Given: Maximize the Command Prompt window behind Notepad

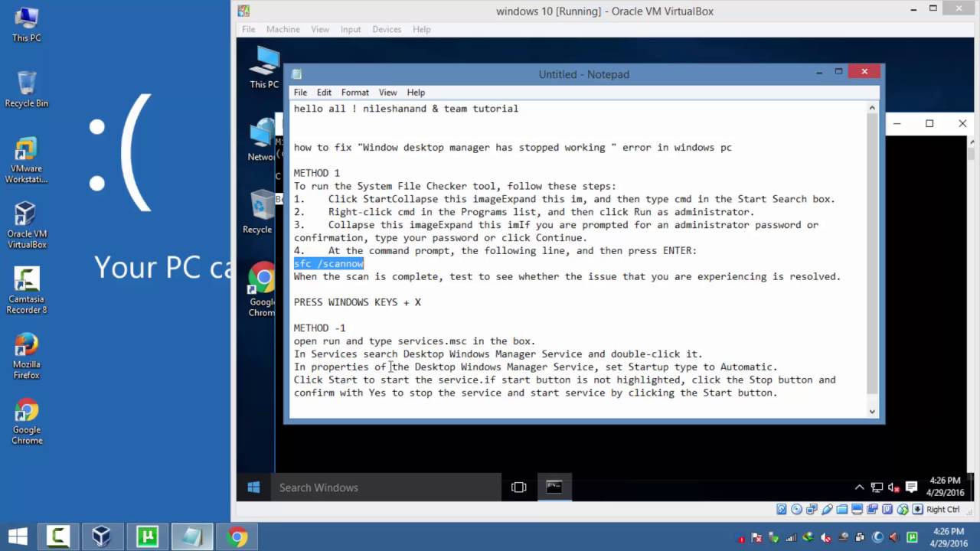Looking at the screenshot, I should (x=929, y=123).
